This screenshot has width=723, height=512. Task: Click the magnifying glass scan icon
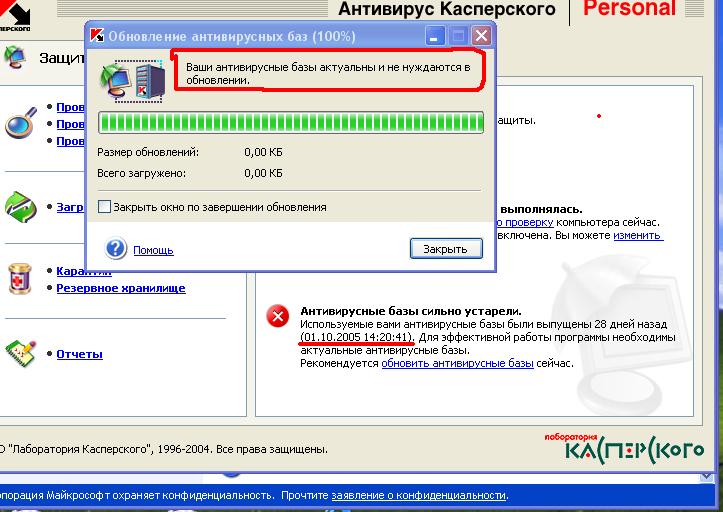[21, 122]
